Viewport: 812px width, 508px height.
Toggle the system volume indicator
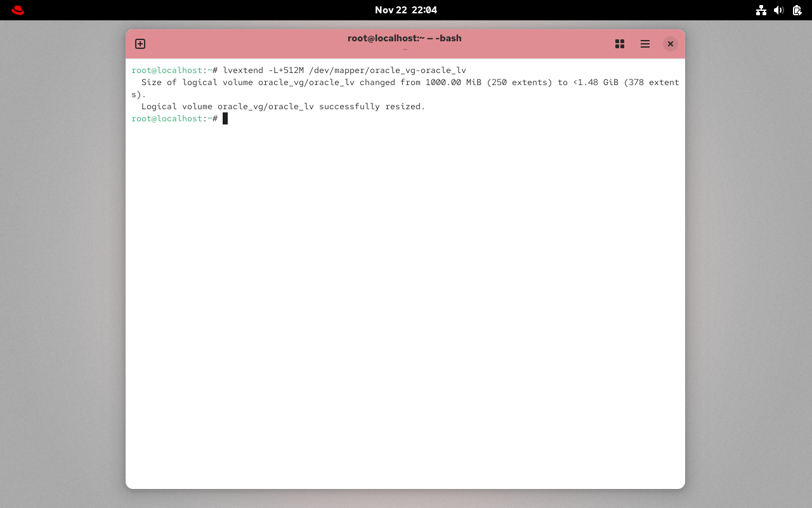pos(779,10)
